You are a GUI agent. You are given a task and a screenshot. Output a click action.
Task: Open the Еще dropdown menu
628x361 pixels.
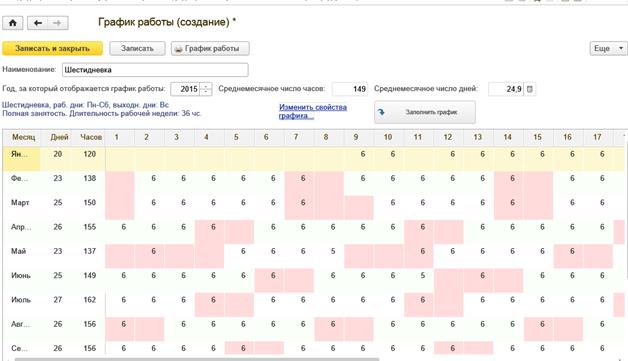point(608,48)
